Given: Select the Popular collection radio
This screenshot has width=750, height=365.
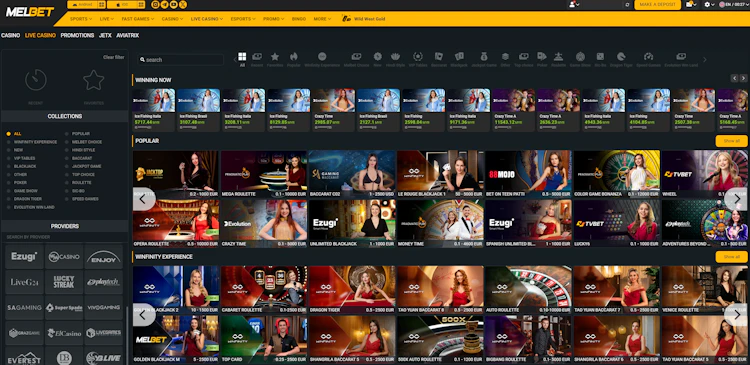Looking at the screenshot, I should click(x=67, y=134).
